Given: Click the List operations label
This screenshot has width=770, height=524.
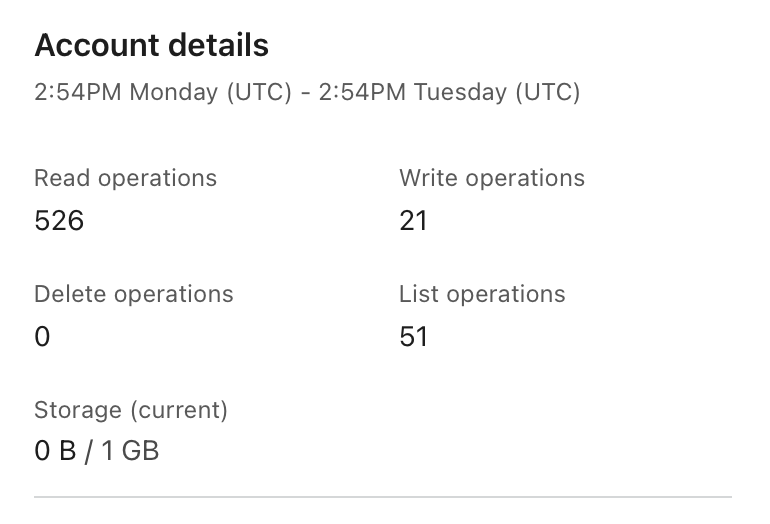Looking at the screenshot, I should 482,294.
